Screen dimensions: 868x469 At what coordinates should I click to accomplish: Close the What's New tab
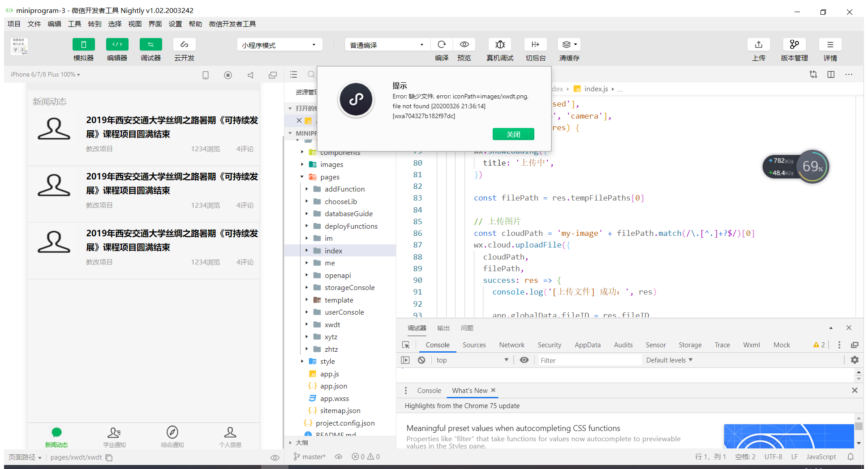pyautogui.click(x=493, y=390)
